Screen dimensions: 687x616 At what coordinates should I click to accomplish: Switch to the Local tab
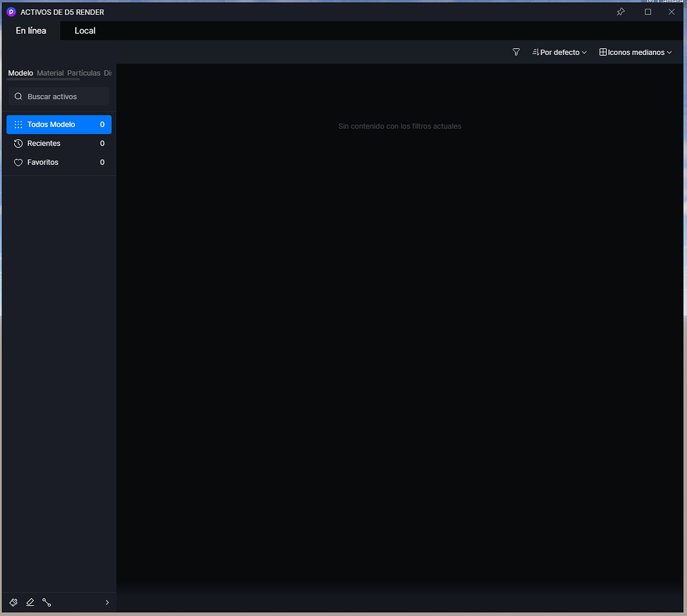[85, 30]
